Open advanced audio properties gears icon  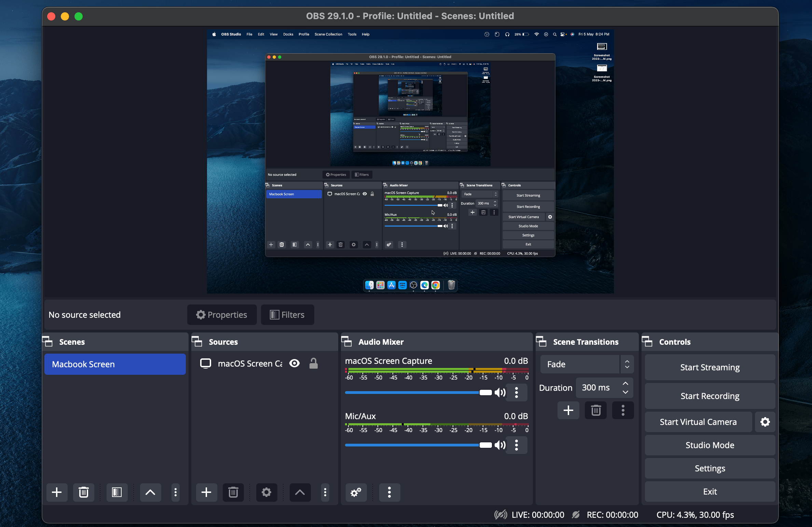pos(356,492)
